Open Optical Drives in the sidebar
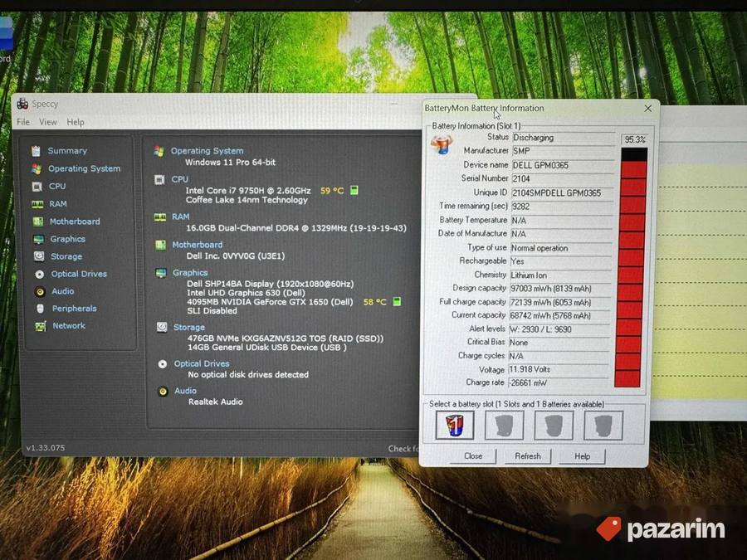This screenshot has height=560, width=747. [79, 274]
